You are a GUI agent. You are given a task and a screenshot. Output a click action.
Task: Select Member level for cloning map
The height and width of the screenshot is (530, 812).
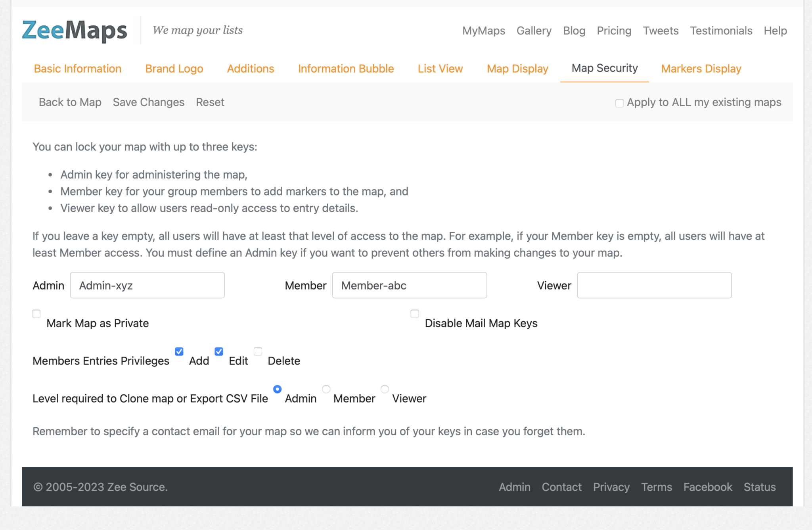point(326,389)
